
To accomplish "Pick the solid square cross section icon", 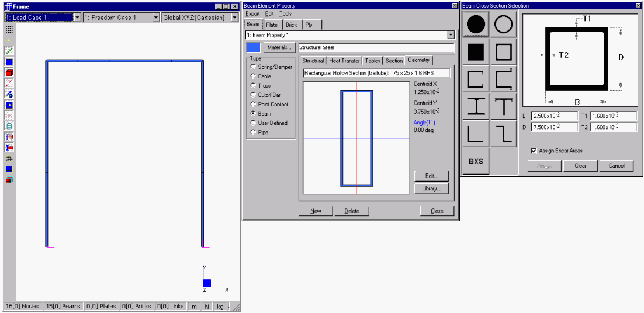I will [x=476, y=53].
